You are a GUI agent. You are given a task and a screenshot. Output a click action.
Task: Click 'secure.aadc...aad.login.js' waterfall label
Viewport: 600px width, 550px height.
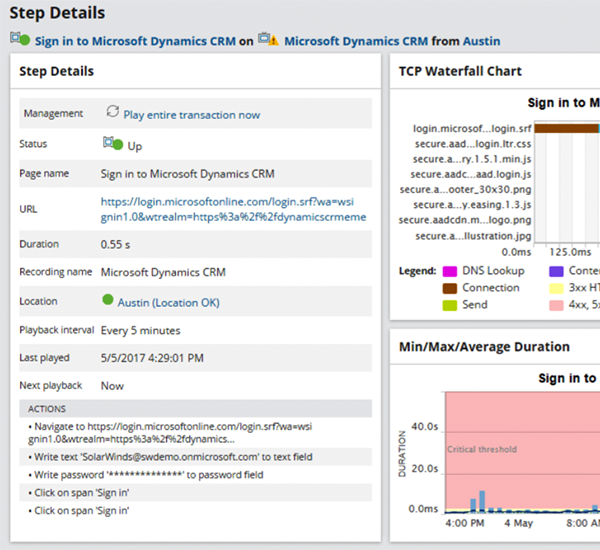pyautogui.click(x=471, y=175)
